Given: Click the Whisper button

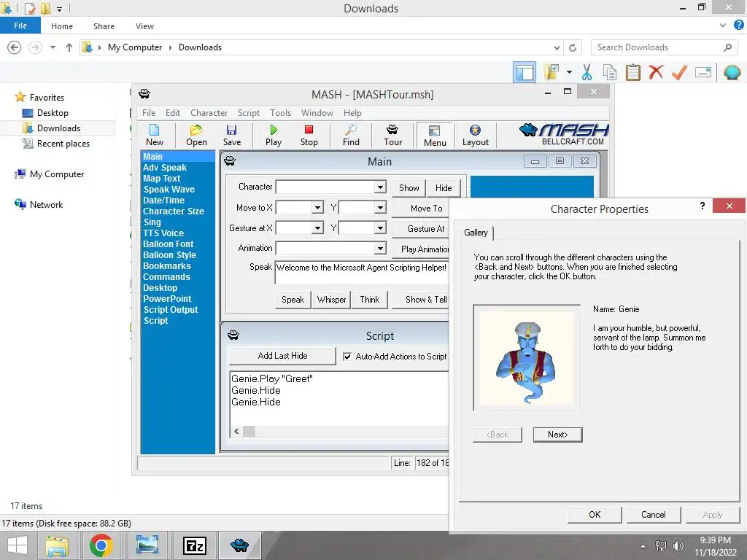Looking at the screenshot, I should [331, 300].
